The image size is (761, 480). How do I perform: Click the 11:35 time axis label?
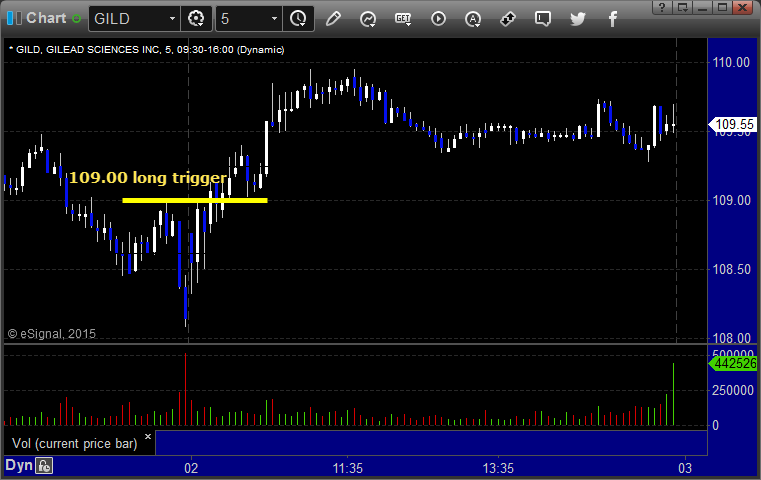tap(347, 468)
